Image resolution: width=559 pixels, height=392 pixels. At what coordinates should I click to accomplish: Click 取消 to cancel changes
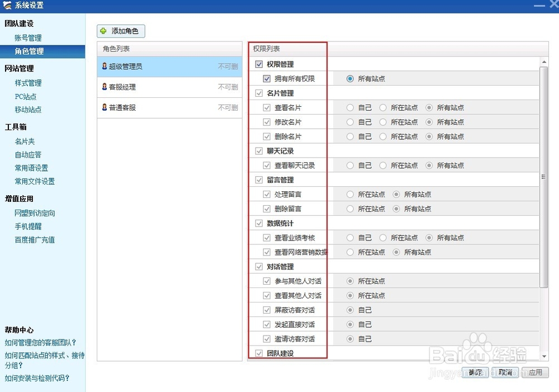coord(505,372)
